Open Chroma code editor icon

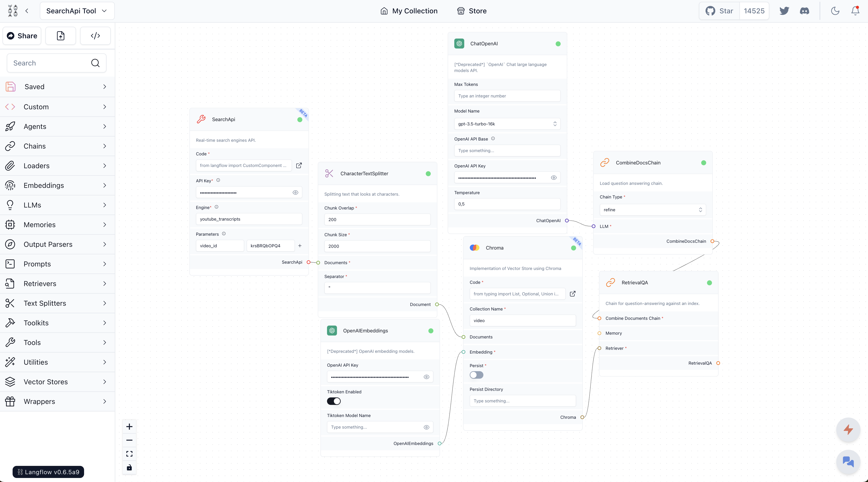point(572,294)
